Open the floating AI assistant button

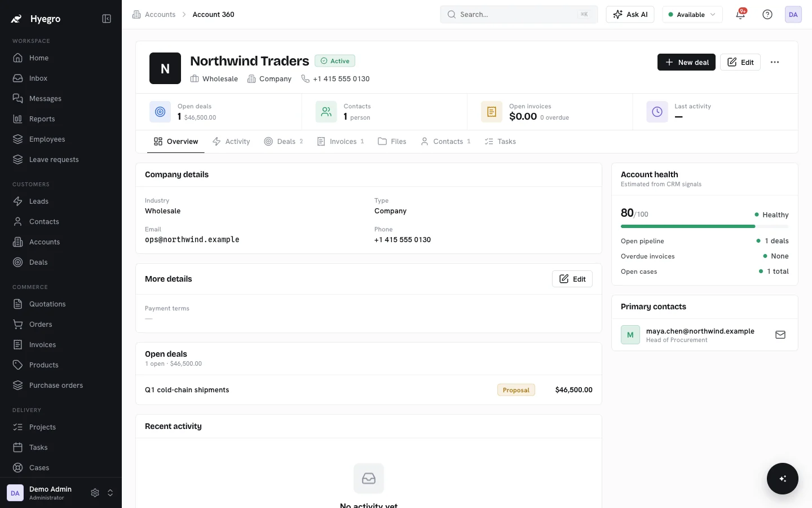pos(783,479)
